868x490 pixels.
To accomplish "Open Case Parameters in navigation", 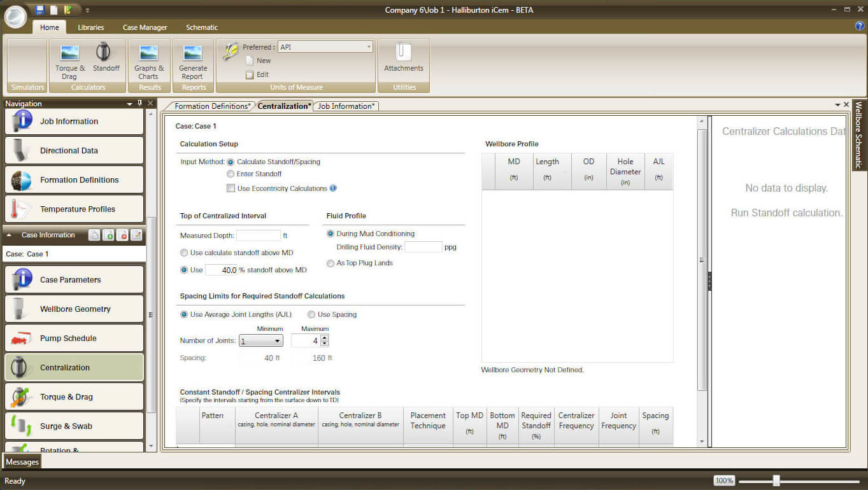I will click(x=75, y=279).
